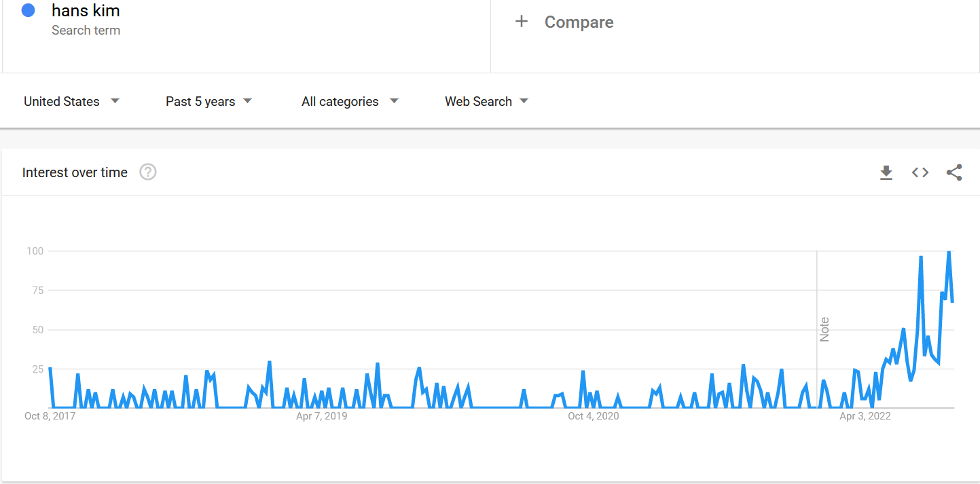Open the United States region dropdown

pos(71,101)
